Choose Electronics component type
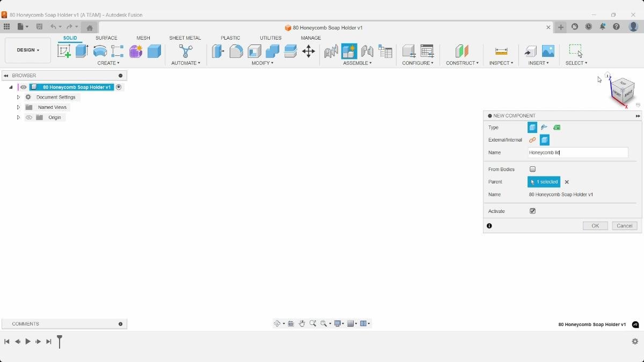This screenshot has width=644, height=362. pos(557,127)
